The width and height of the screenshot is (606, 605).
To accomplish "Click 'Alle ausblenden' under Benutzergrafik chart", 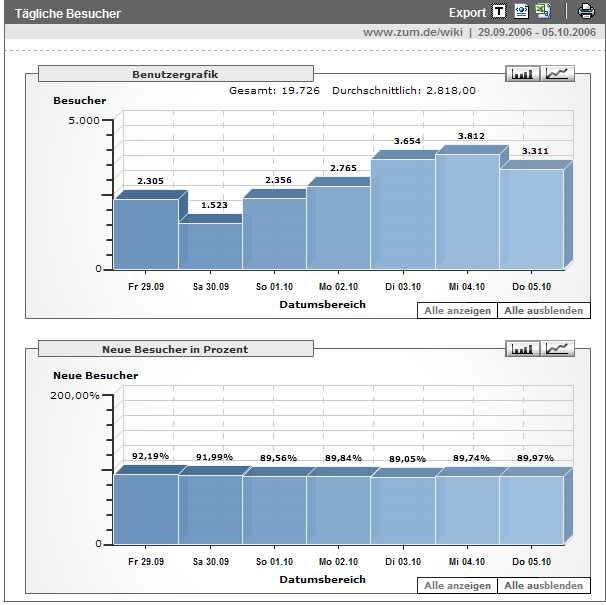I will [x=543, y=311].
